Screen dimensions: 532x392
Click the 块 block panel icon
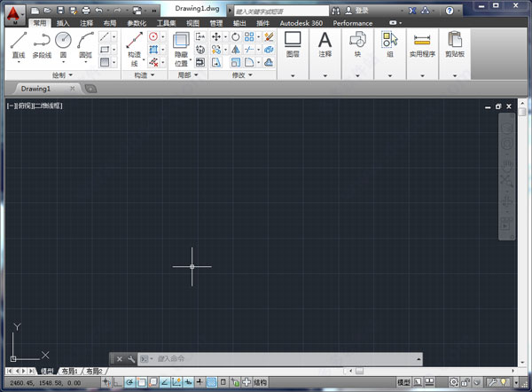tap(357, 39)
